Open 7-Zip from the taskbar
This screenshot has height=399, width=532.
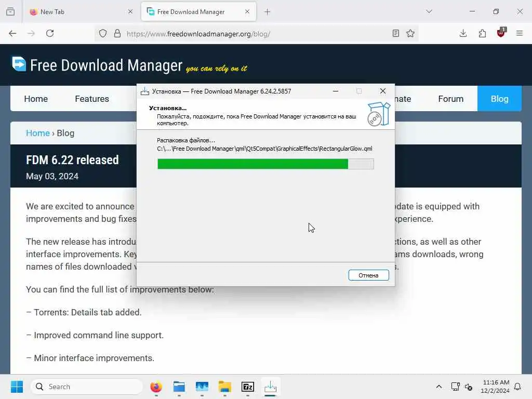tap(248, 387)
